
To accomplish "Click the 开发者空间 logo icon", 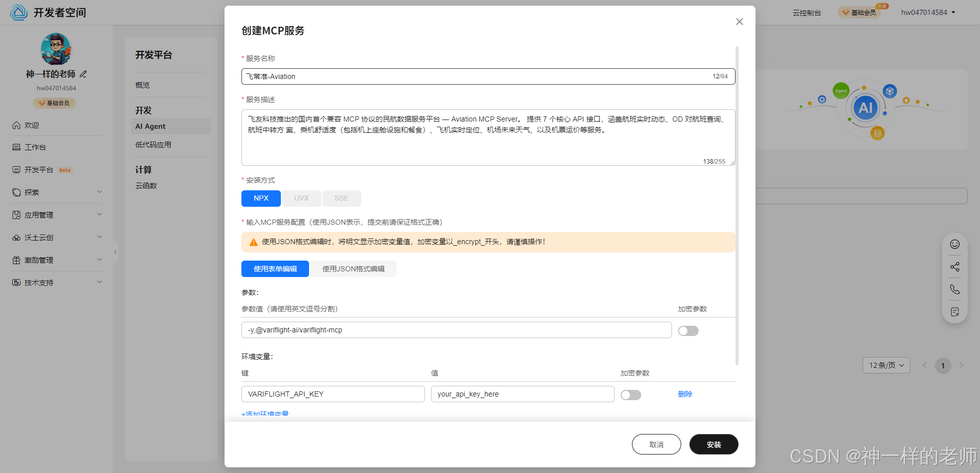I will pyautogui.click(x=19, y=12).
